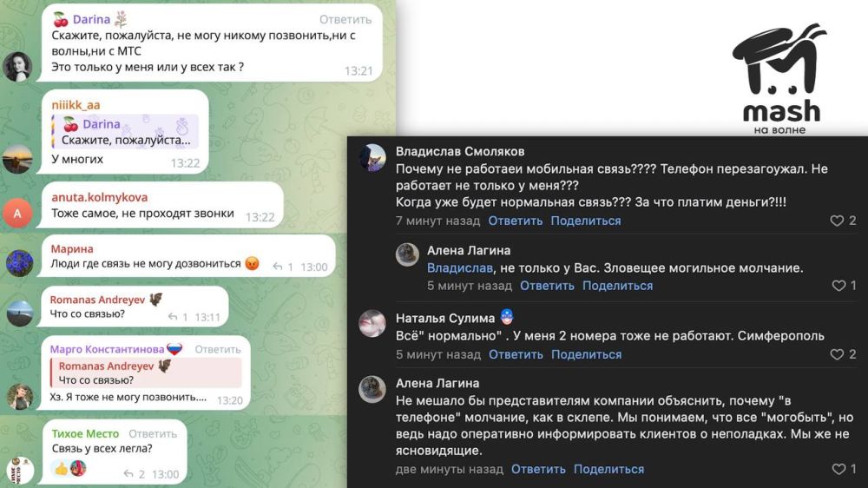Open Darina's profile avatar
The height and width of the screenshot is (488, 868).
coord(17,67)
